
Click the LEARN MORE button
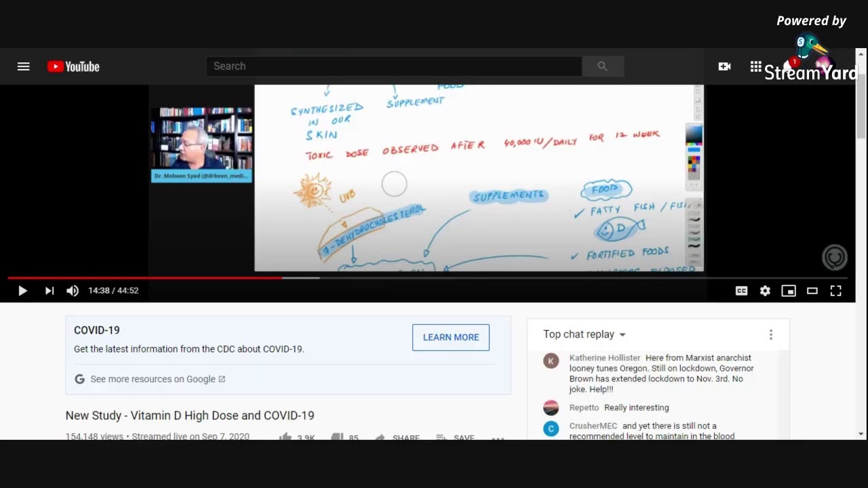[x=451, y=338]
